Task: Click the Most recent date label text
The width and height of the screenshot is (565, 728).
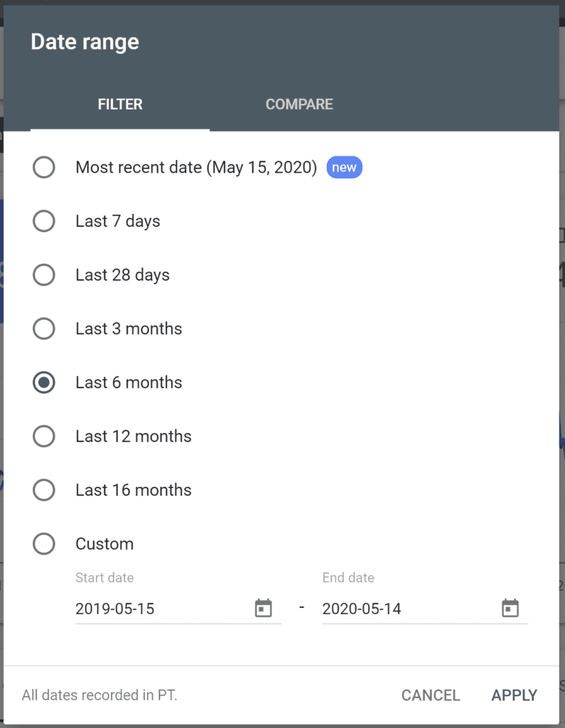Action: 196,167
